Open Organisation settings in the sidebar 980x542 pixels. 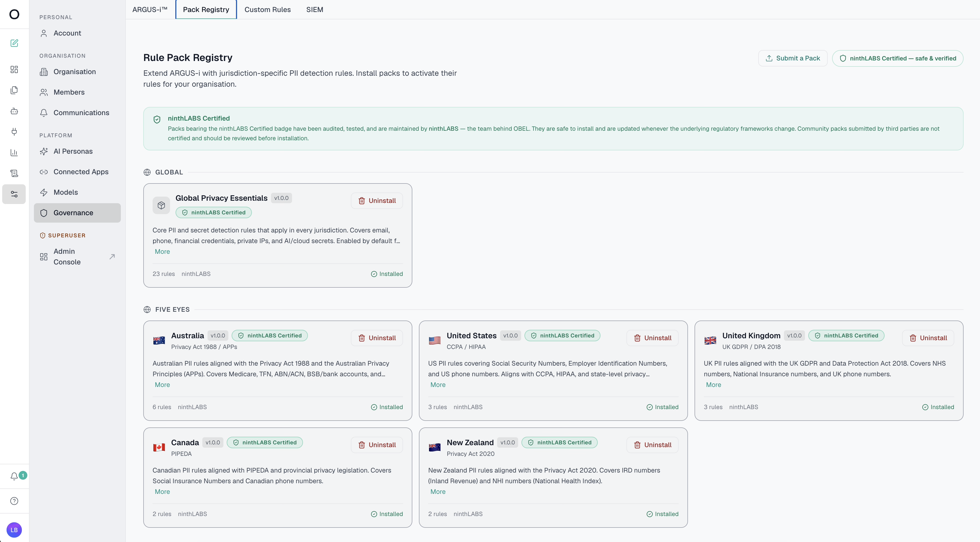tap(77, 71)
